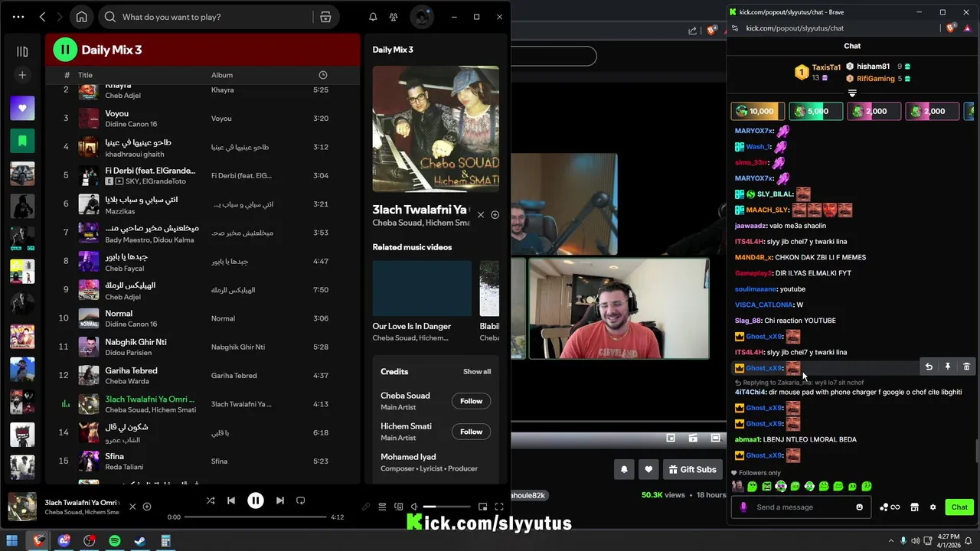Screen dimensions: 980x551
Task: Pin the hovered Ghost_xX9 message
Action: click(x=948, y=367)
